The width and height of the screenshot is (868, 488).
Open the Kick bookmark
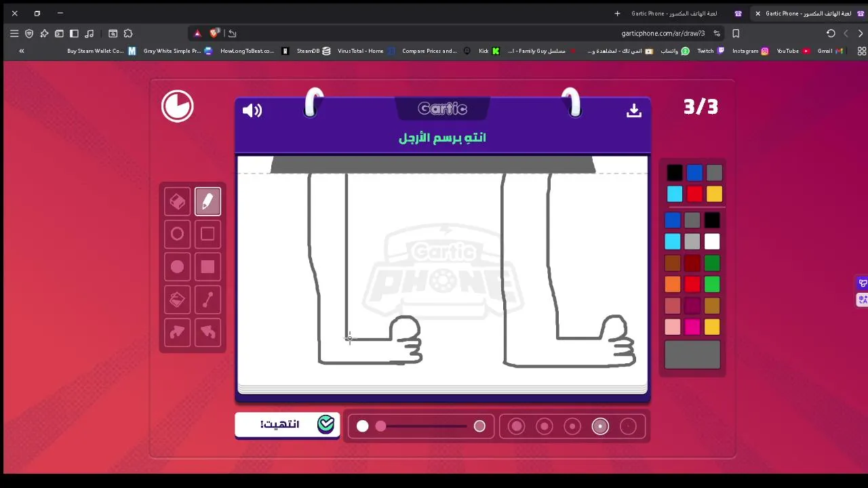click(489, 51)
